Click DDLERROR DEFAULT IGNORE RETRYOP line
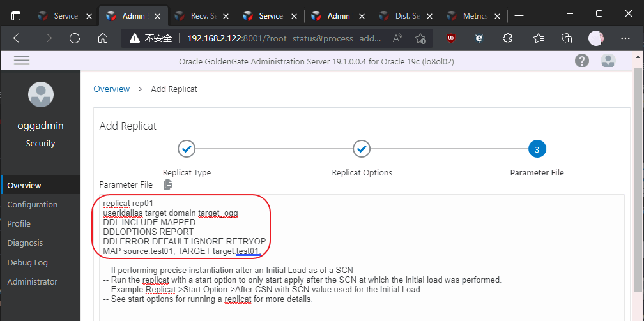 pyautogui.click(x=185, y=241)
